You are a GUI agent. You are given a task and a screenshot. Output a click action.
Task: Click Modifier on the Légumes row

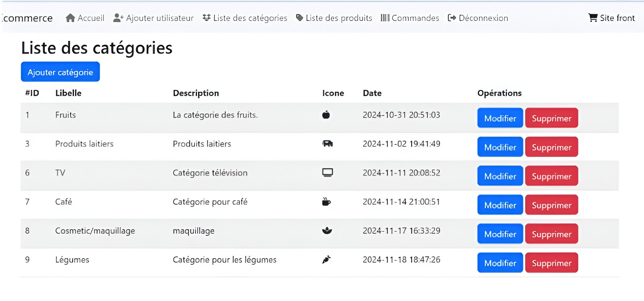(x=500, y=263)
